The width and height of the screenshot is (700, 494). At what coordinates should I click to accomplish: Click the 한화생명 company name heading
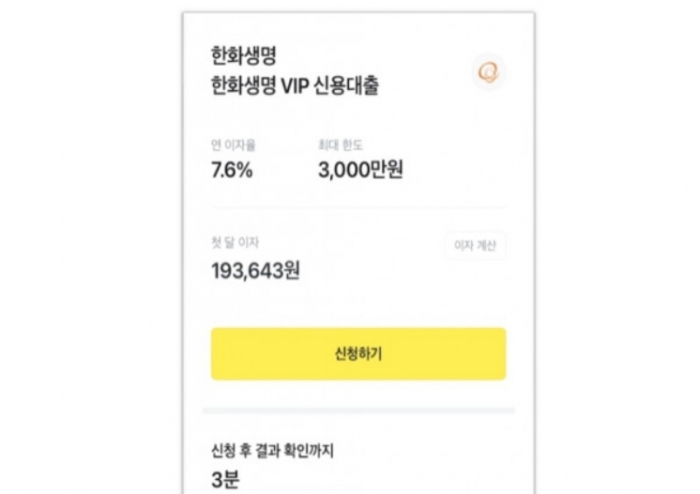tap(244, 57)
